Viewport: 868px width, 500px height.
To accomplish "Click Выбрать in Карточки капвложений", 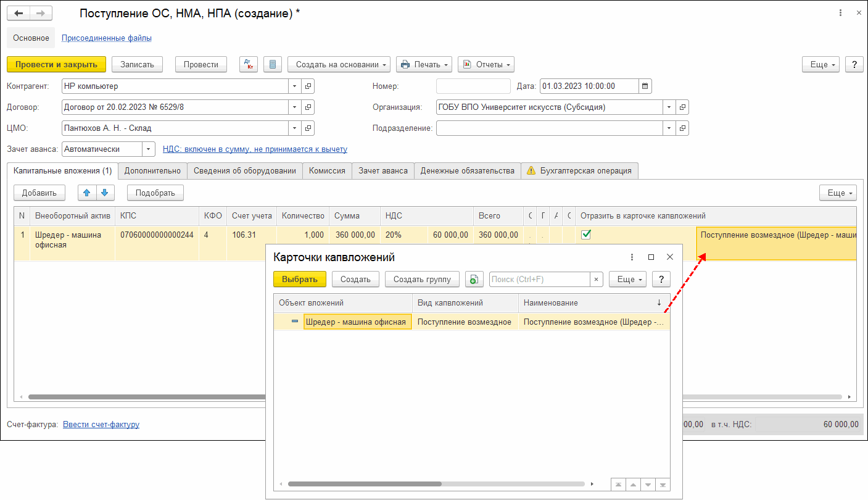I will tap(300, 279).
